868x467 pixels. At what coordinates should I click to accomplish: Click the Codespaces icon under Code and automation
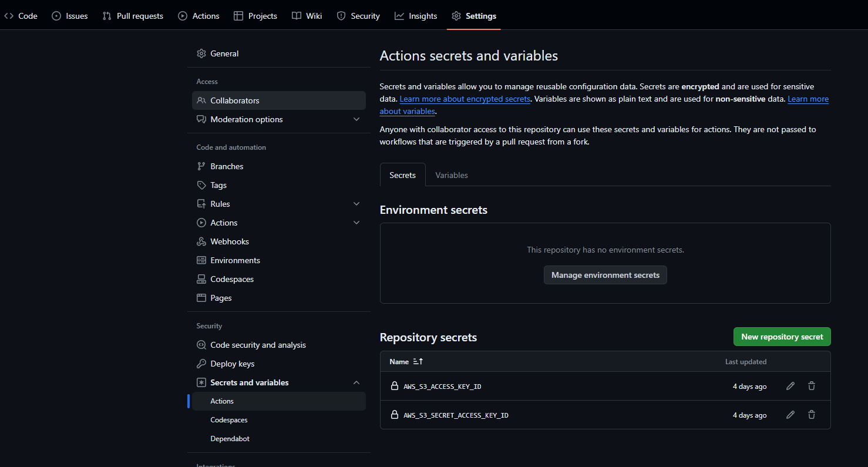[201, 279]
